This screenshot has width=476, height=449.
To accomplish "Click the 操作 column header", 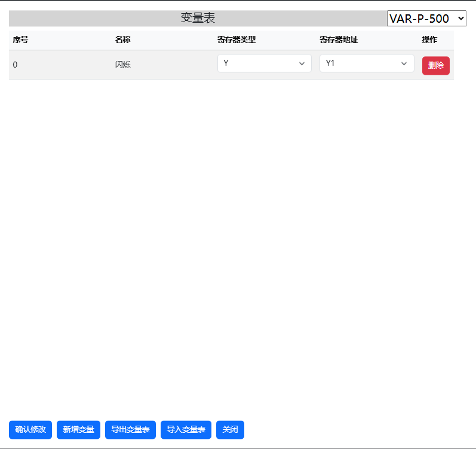I will (x=429, y=40).
